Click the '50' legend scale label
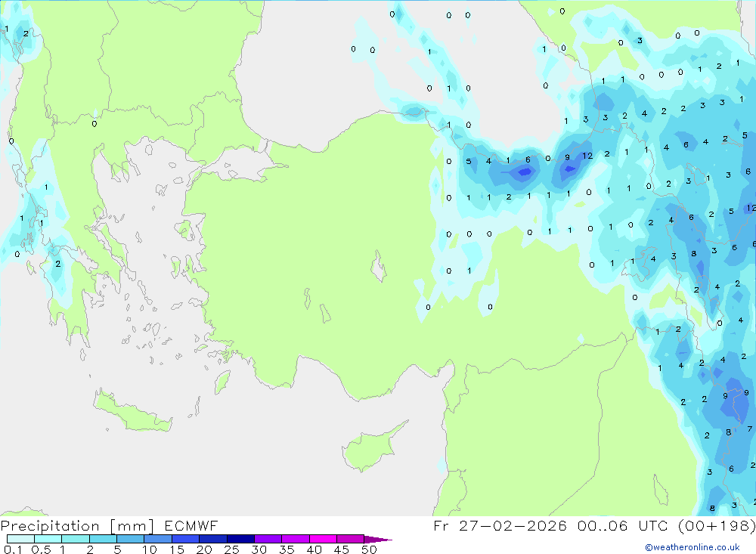This screenshot has width=756, height=554. tap(369, 549)
